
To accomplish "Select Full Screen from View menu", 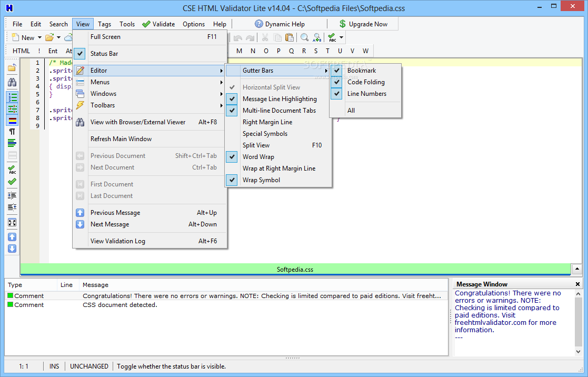I will click(150, 37).
